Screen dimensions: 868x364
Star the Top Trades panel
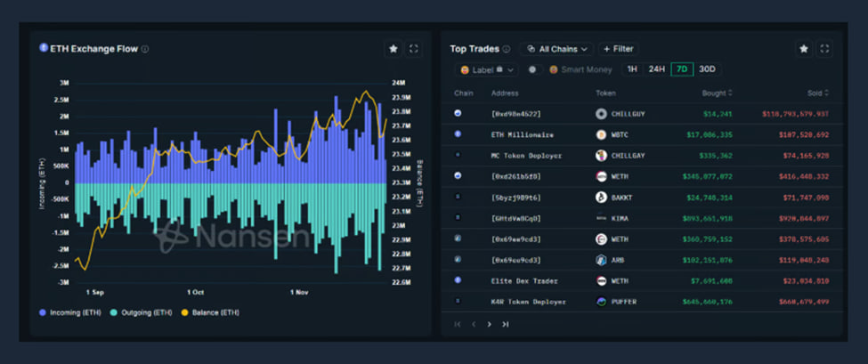804,49
